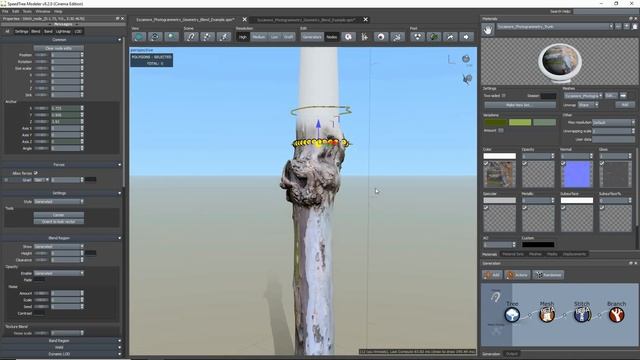
Task: Toggle the Specular map checkbox
Action: click(x=486, y=208)
